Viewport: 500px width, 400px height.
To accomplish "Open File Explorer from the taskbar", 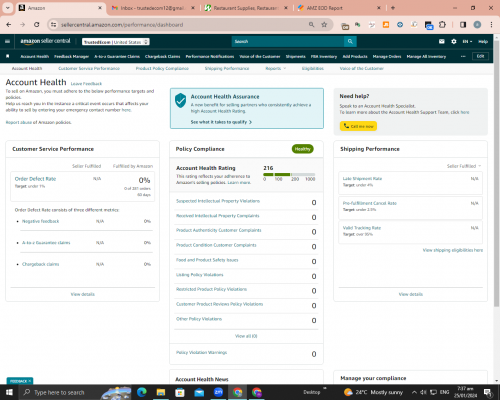I will tap(161, 392).
